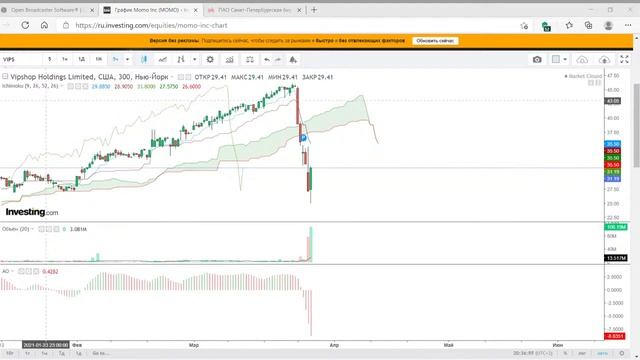Close the Open Broadcaster Software tab
The height and width of the screenshot is (360, 640).
(92, 10)
